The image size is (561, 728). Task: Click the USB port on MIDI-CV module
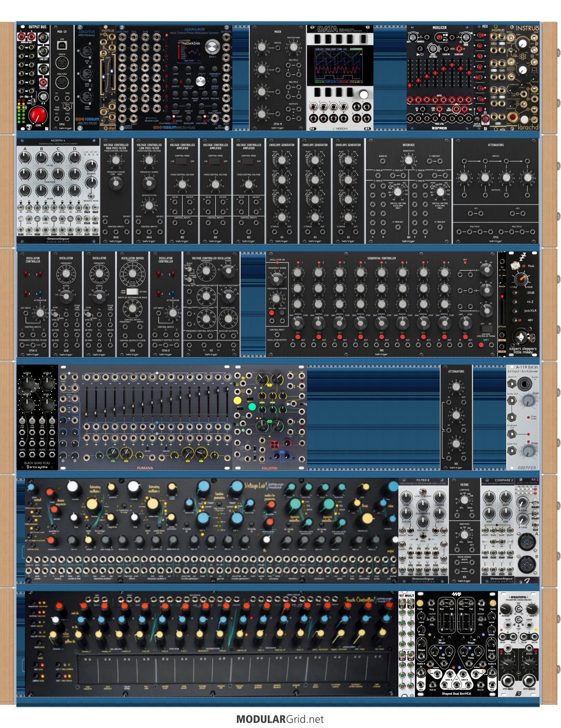(62, 45)
